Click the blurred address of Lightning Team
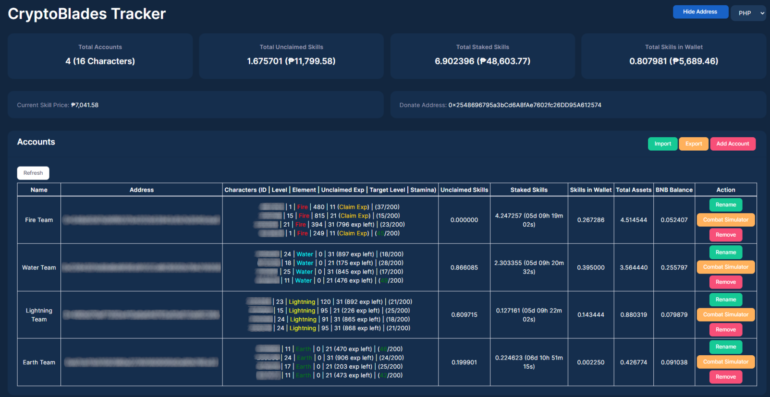The image size is (770, 397). point(141,314)
